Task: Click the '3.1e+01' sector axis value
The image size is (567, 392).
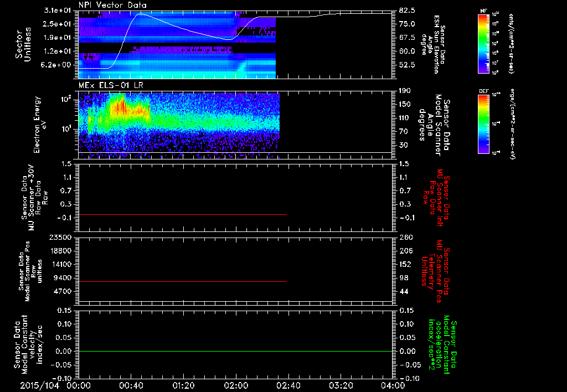Action: point(58,11)
